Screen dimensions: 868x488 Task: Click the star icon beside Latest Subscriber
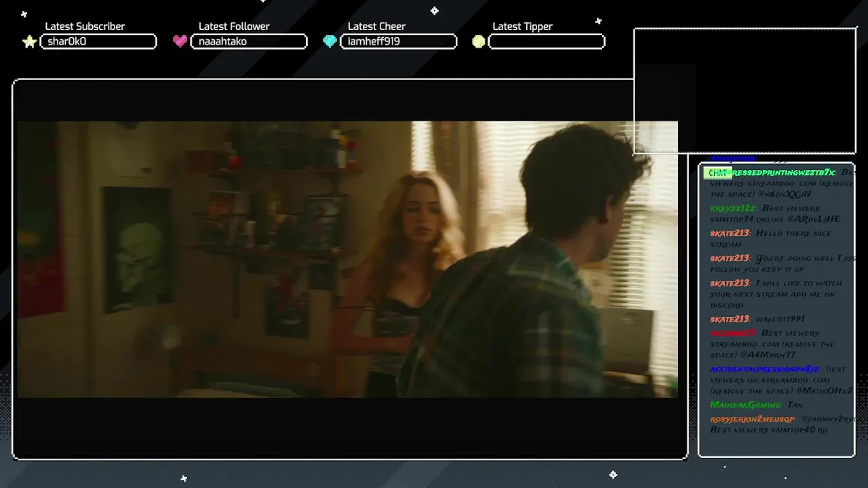tap(29, 42)
